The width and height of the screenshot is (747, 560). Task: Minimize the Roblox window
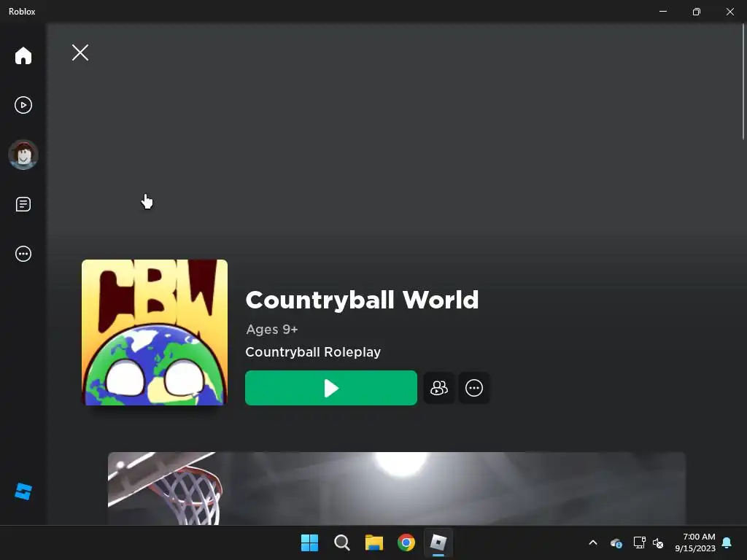[662, 12]
